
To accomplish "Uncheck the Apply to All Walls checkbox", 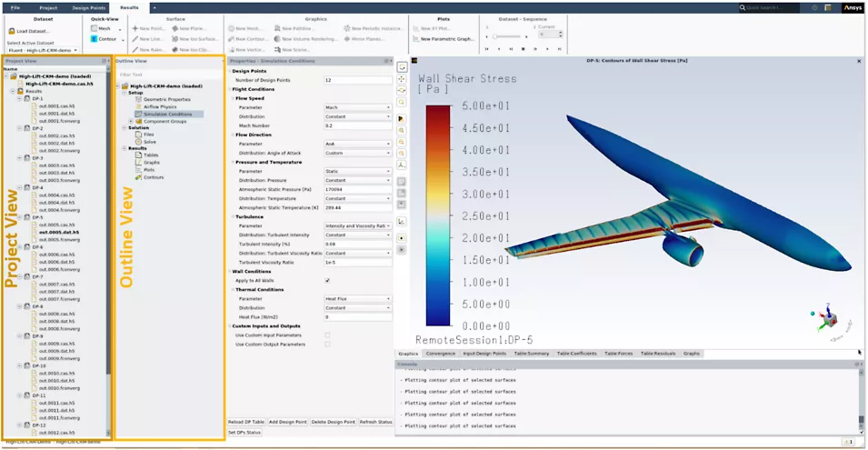I will 327,281.
